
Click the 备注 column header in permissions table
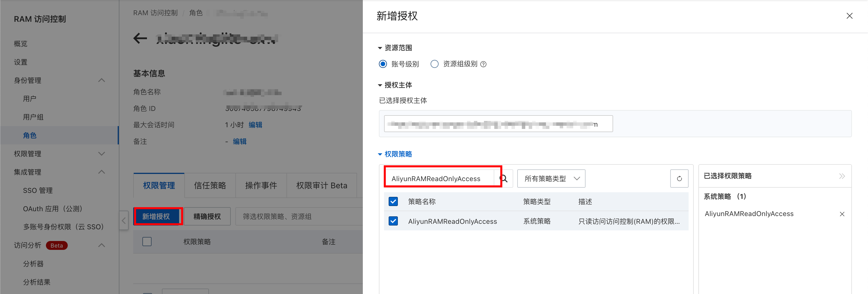329,242
